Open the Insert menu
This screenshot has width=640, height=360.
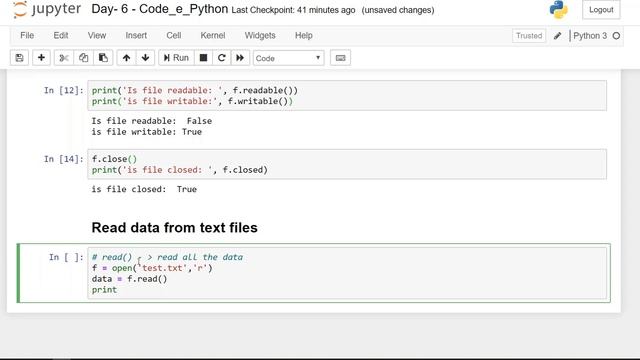click(136, 36)
